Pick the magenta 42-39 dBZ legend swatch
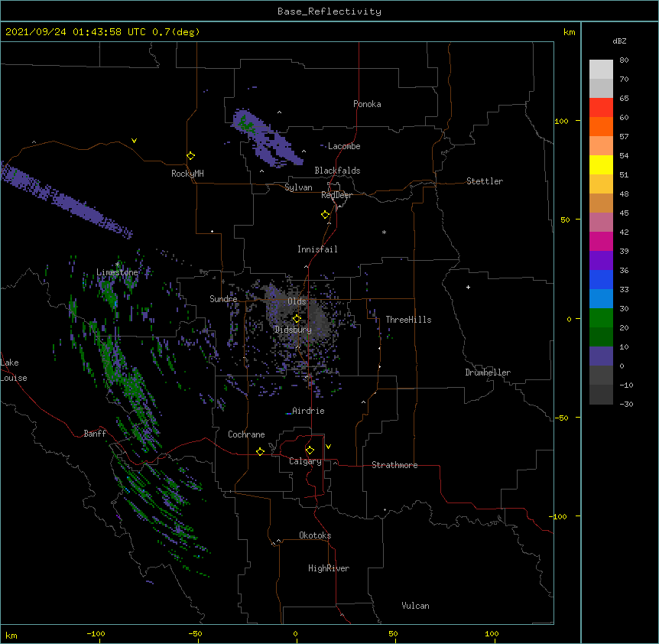 (x=601, y=241)
